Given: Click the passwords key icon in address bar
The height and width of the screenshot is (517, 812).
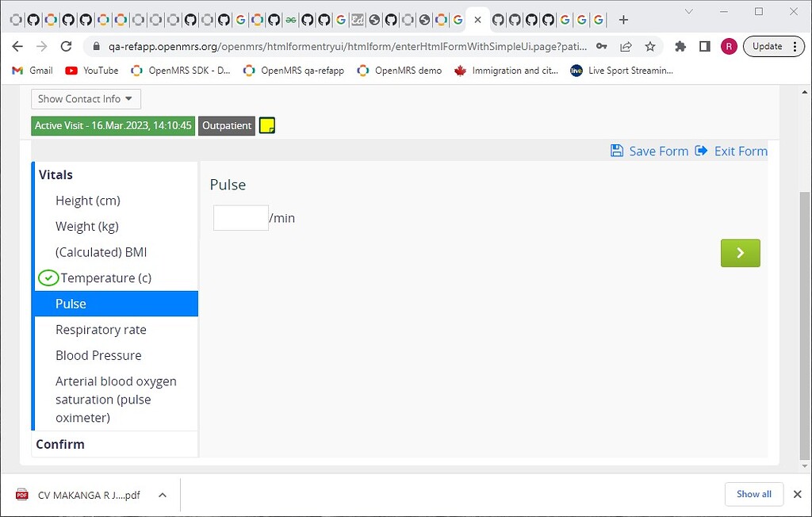Looking at the screenshot, I should [603, 46].
